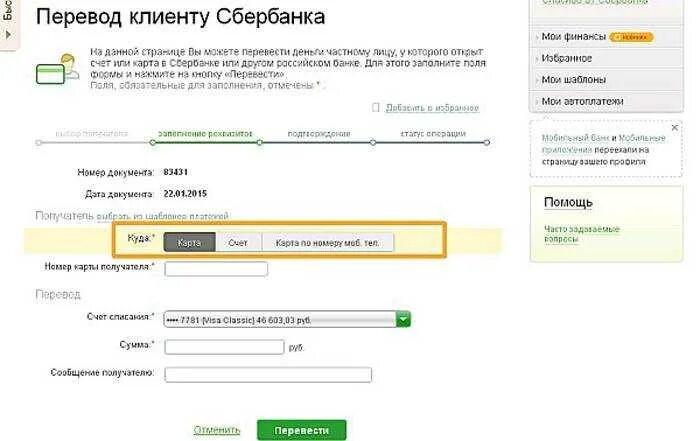The image size is (700, 441).
Task: Open 'Добавить в избранное' link
Action: tap(432, 108)
